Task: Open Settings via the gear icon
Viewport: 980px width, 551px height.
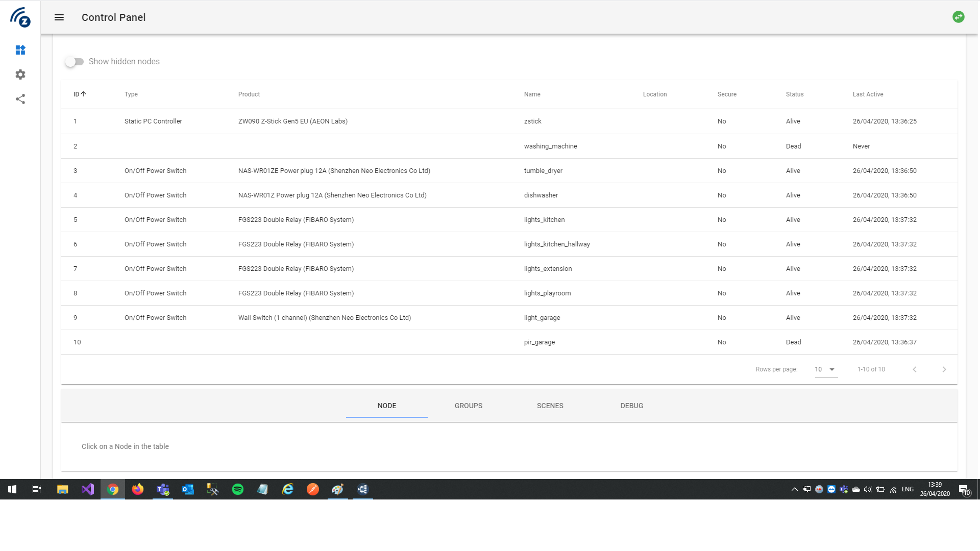Action: click(20, 74)
